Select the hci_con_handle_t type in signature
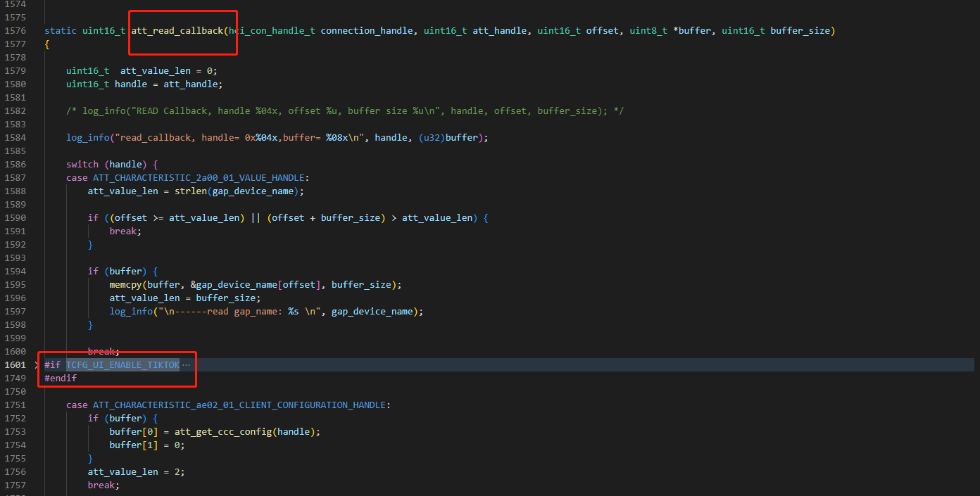 (272, 30)
